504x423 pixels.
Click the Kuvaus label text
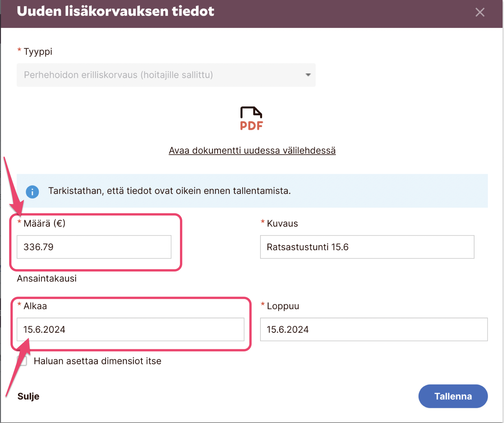tap(282, 224)
